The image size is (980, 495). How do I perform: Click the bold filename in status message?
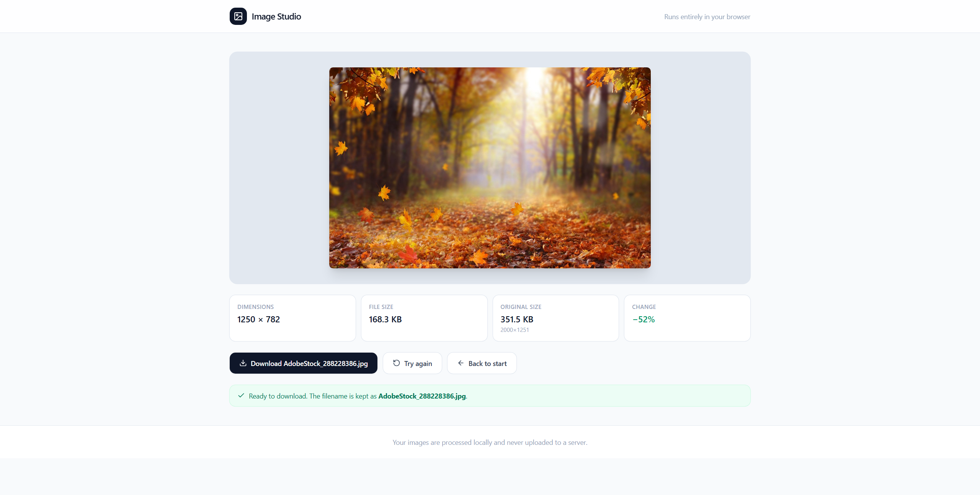[x=422, y=396]
